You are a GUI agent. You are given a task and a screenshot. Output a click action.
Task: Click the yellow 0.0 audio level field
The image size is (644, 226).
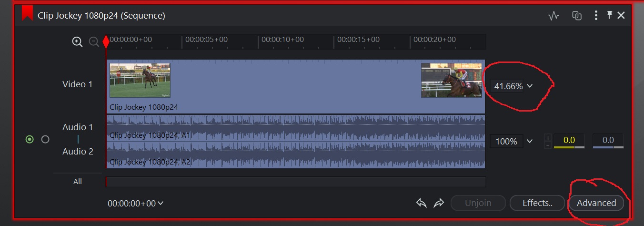coord(569,141)
